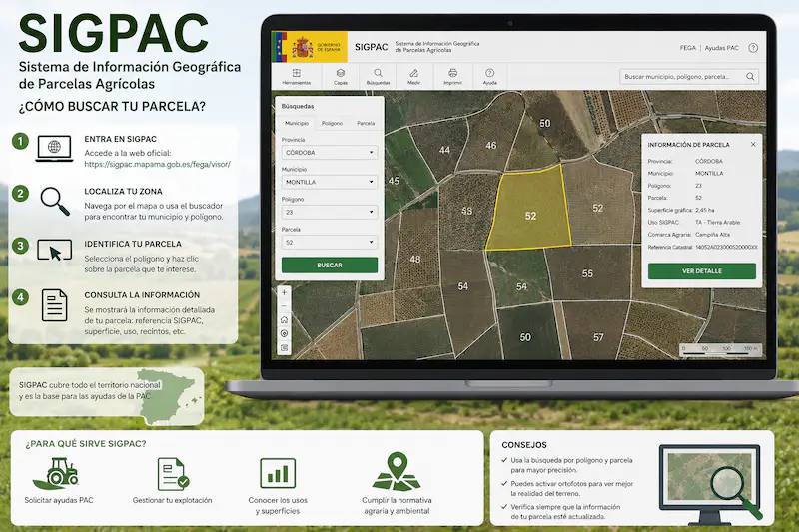Select the yellow highlighted parcel 52
Image resolution: width=799 pixels, height=532 pixels.
pos(530,209)
